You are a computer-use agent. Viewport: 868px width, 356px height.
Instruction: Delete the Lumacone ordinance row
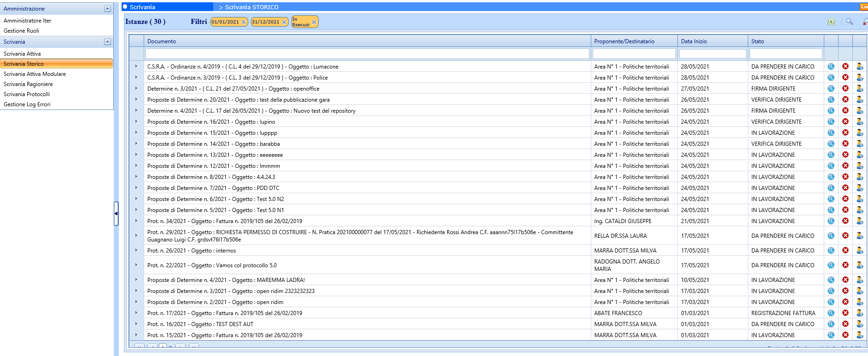click(845, 66)
